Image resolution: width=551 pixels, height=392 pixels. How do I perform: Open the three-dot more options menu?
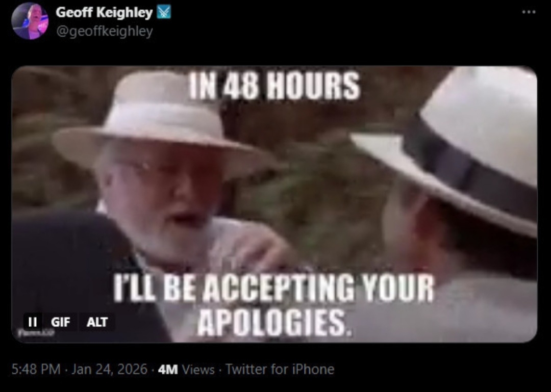tap(529, 12)
